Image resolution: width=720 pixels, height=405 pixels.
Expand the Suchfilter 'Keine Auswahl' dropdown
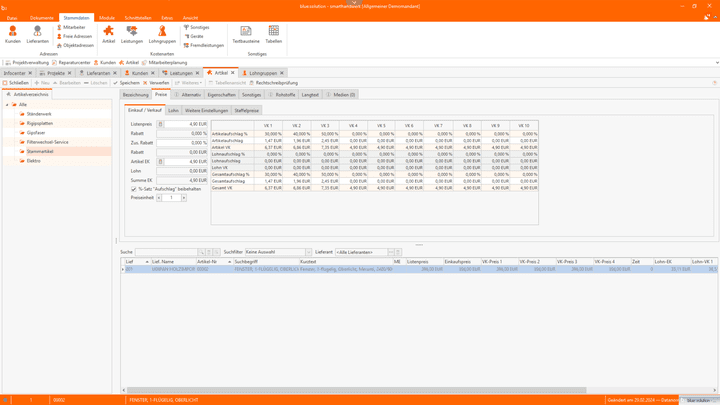coord(308,252)
